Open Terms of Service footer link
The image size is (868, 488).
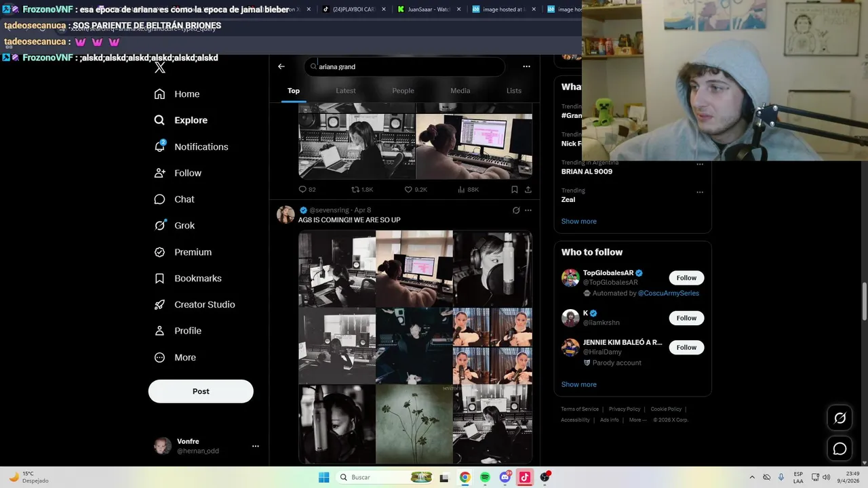[580, 409]
